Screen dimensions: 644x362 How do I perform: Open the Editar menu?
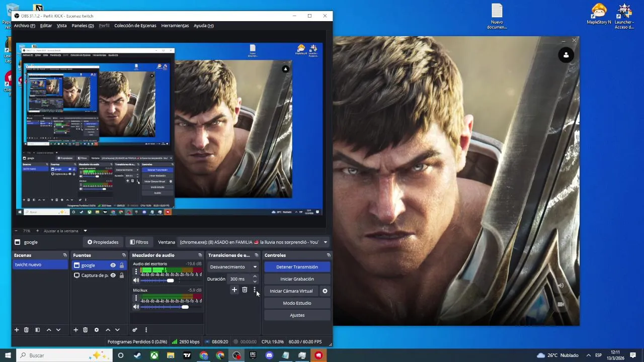(x=46, y=26)
